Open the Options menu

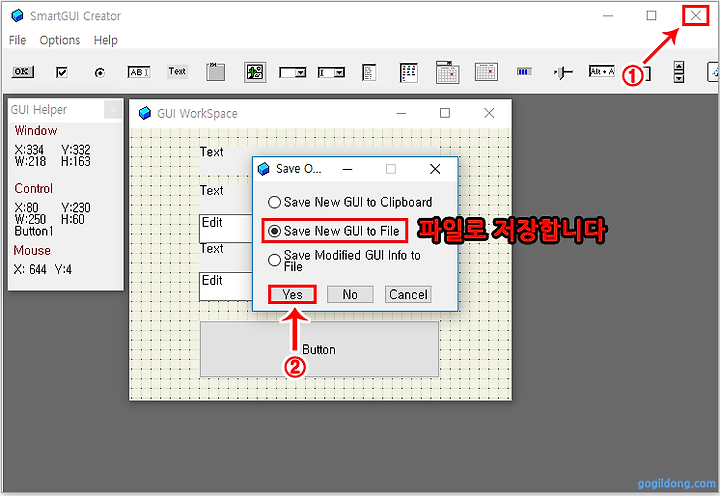click(60, 40)
